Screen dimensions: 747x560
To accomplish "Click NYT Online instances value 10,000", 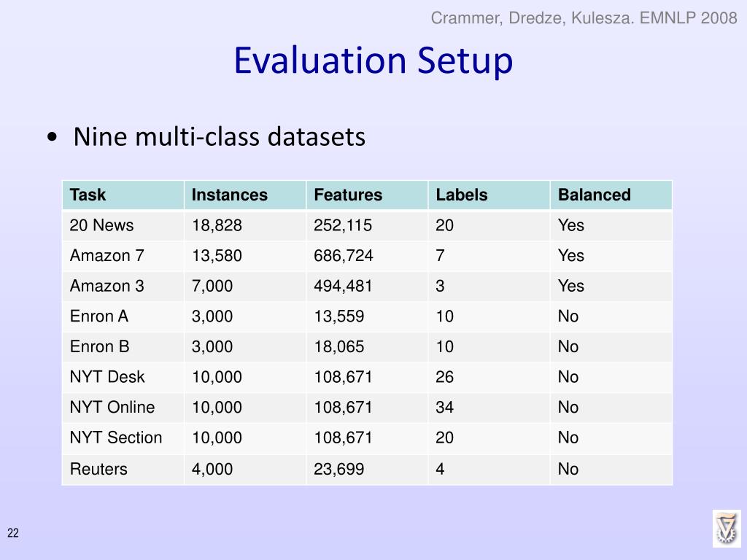I will (217, 407).
